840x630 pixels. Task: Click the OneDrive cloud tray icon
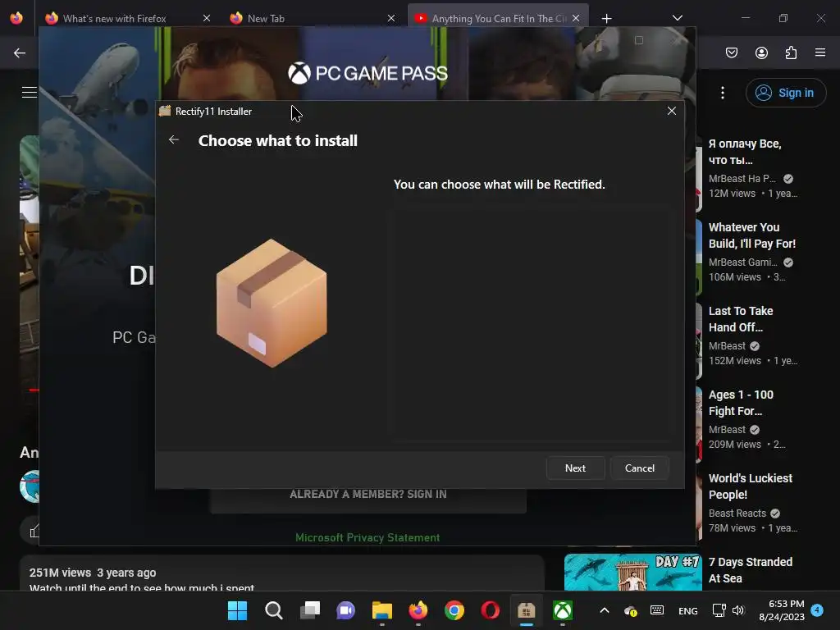[631, 610]
